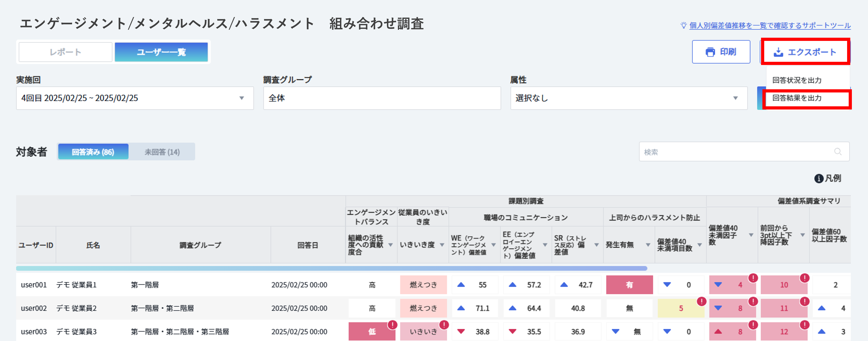
Task: Click alert badge on user003 いきいき cell
Action: tap(444, 325)
